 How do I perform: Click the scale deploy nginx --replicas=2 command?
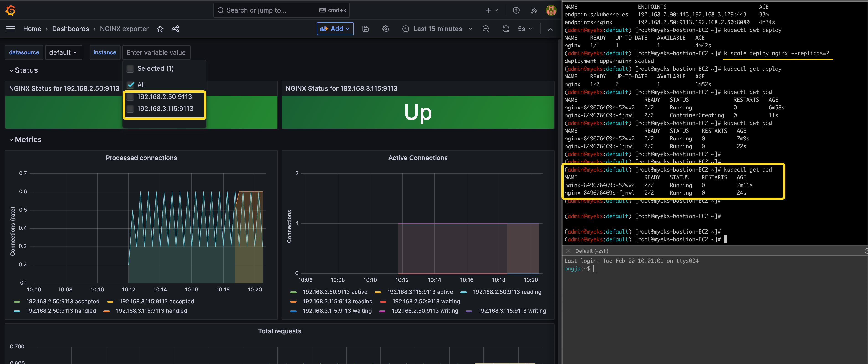pos(776,53)
